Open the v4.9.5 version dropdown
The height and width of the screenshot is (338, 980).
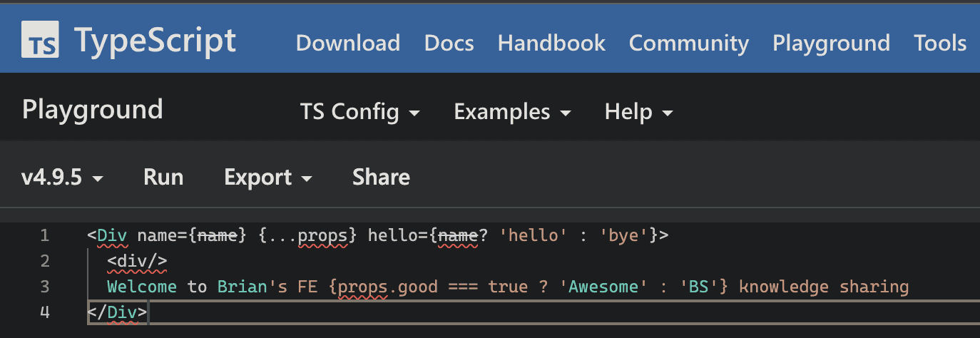coord(62,177)
